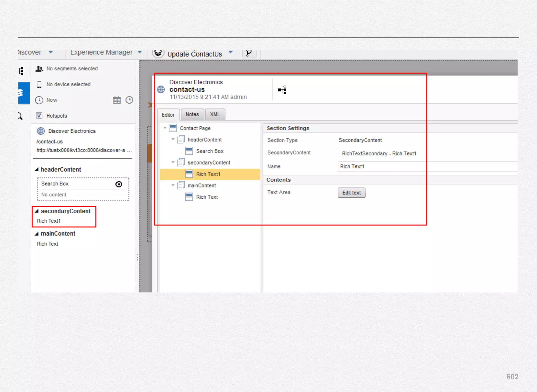Uncheck the Hotspots checkbox
Image resolution: width=537 pixels, height=392 pixels.
[x=39, y=116]
